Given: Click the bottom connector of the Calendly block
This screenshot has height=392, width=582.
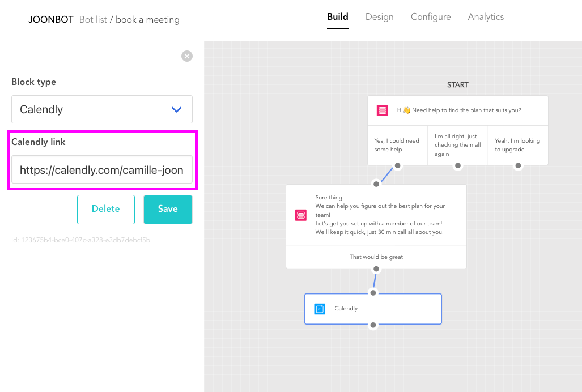Looking at the screenshot, I should tap(373, 325).
